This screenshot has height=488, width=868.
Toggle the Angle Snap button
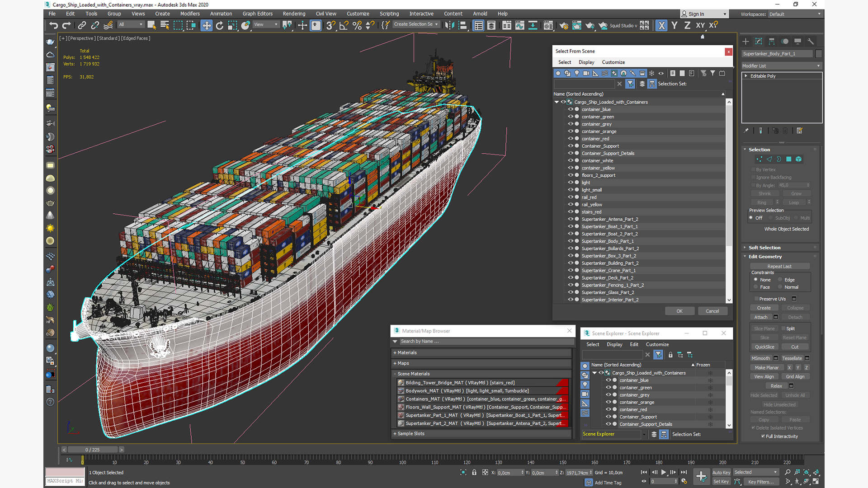pyautogui.click(x=344, y=25)
